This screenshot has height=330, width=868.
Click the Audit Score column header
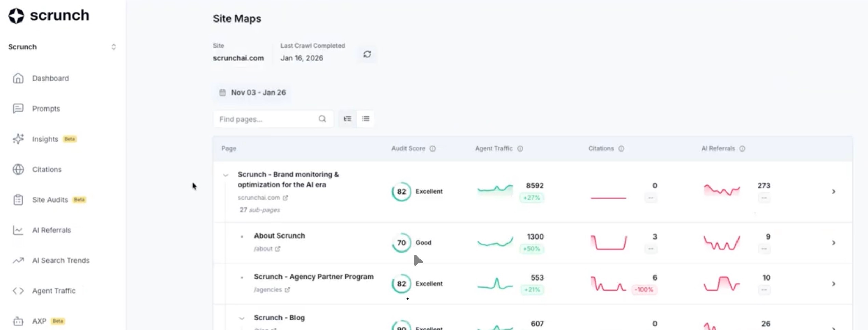pos(408,149)
